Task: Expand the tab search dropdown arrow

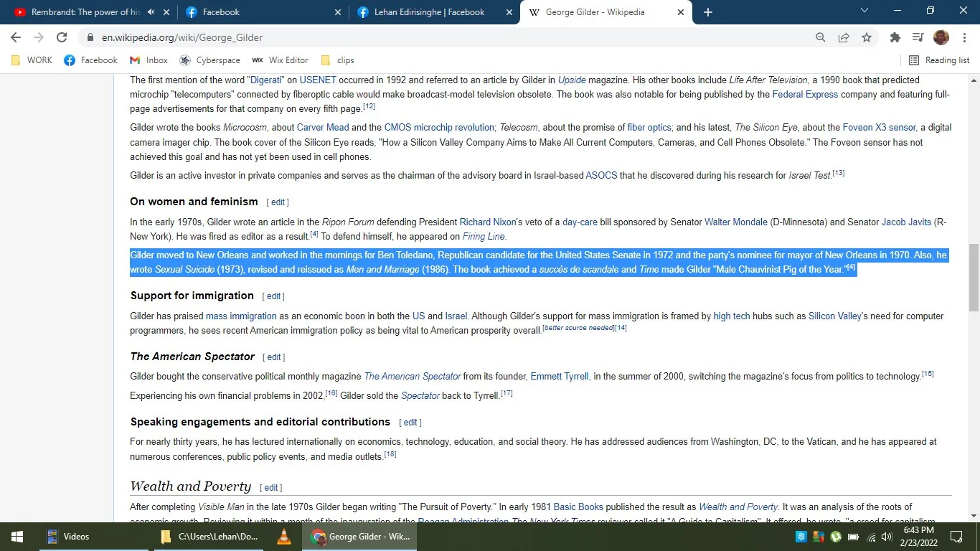Action: 864,11
